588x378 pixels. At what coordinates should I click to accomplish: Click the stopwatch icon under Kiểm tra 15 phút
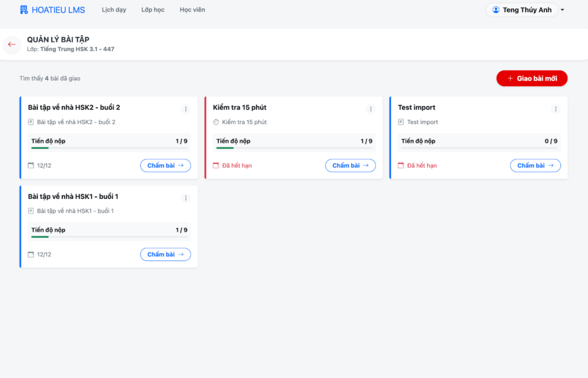pyautogui.click(x=216, y=122)
